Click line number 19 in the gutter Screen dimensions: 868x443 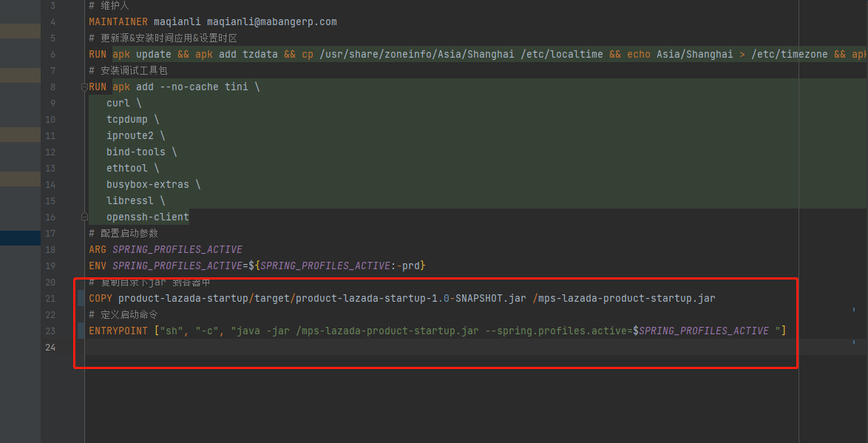pyautogui.click(x=50, y=266)
